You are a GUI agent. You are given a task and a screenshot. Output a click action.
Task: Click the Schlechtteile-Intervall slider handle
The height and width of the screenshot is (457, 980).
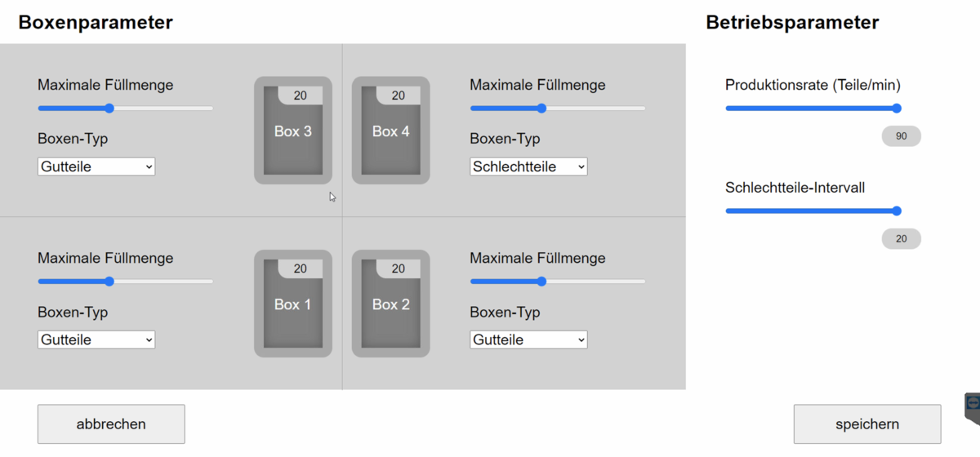[x=896, y=211]
